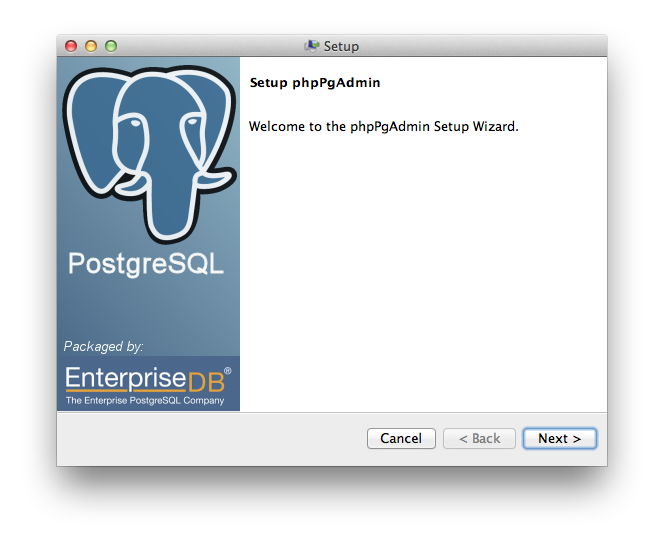This screenshot has height=545, width=664.
Task: Click the small Setup icon in title bar
Action: (312, 46)
